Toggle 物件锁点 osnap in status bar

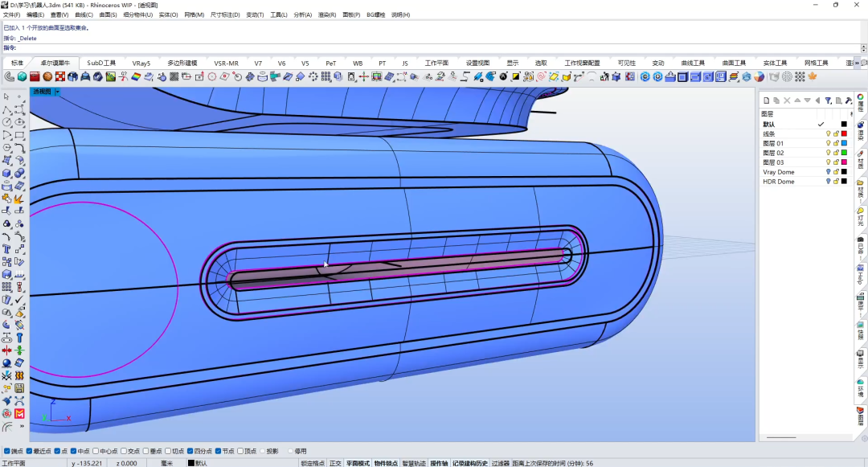(x=386, y=463)
